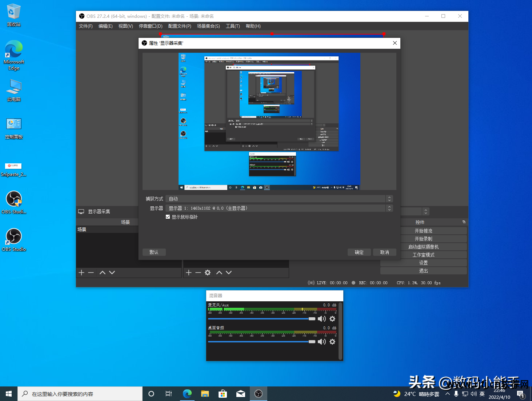Open Microsoft Edge from the taskbar
The height and width of the screenshot is (401, 532).
tap(187, 394)
